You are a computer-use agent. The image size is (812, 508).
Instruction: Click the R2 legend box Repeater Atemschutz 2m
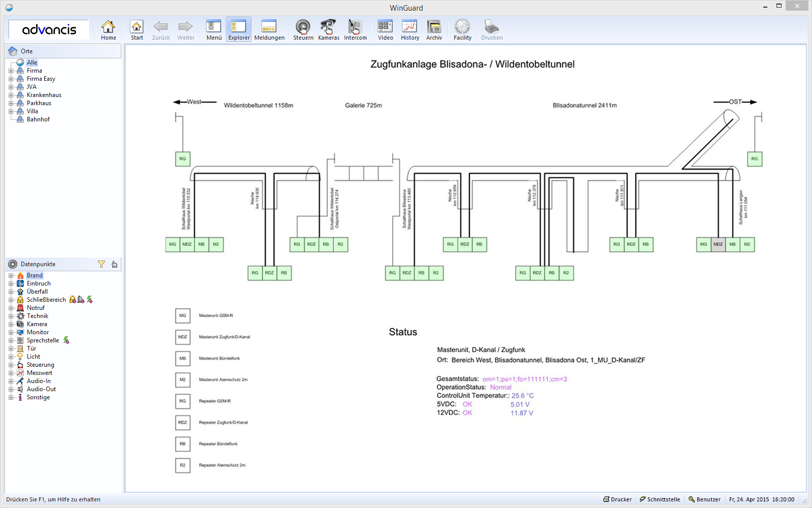pos(183,465)
